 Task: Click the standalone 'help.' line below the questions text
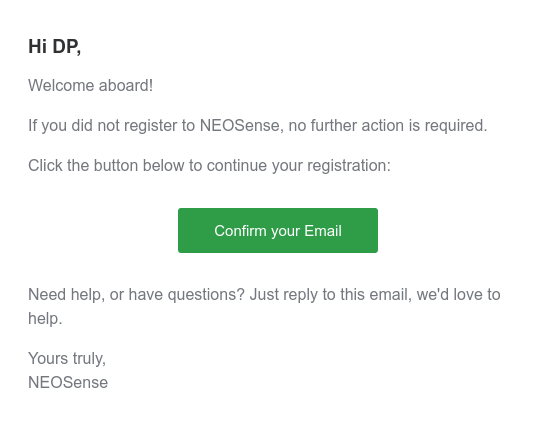pyautogui.click(x=45, y=319)
